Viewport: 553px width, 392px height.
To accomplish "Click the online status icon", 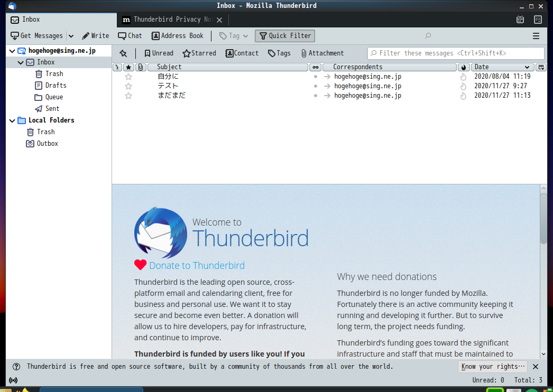I will [13, 380].
